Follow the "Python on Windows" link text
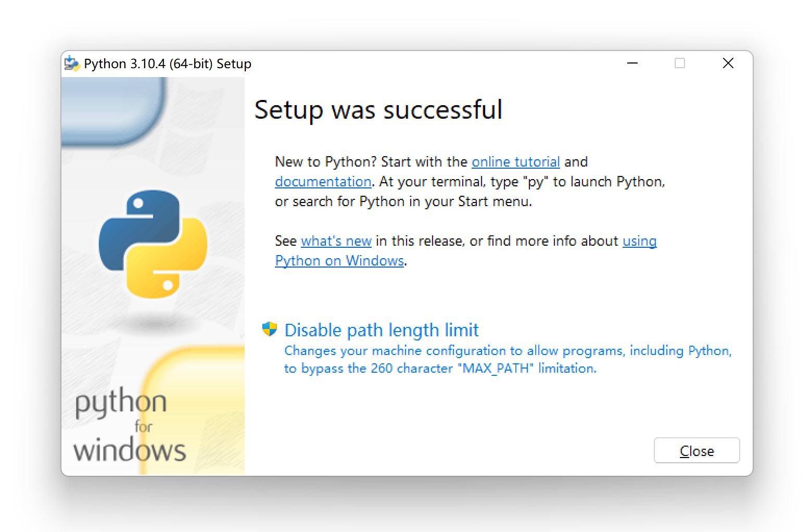This screenshot has height=532, width=811. click(339, 261)
